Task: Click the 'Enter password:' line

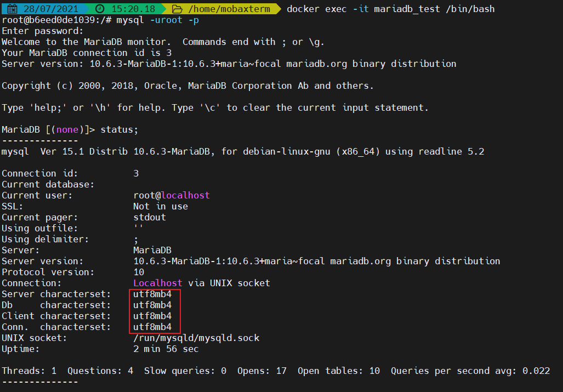Action: [x=42, y=31]
